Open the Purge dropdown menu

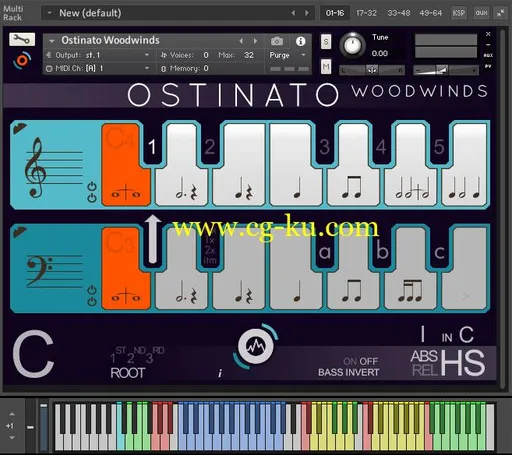[287, 55]
